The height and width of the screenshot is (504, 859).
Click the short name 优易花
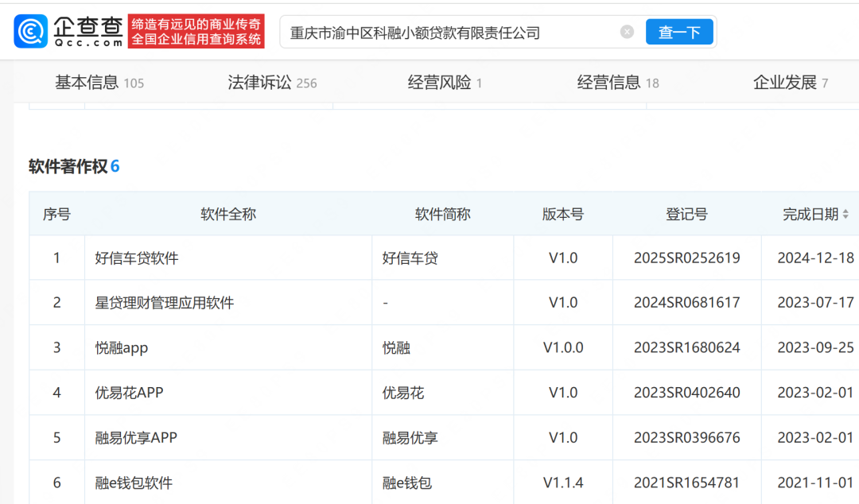(x=403, y=393)
